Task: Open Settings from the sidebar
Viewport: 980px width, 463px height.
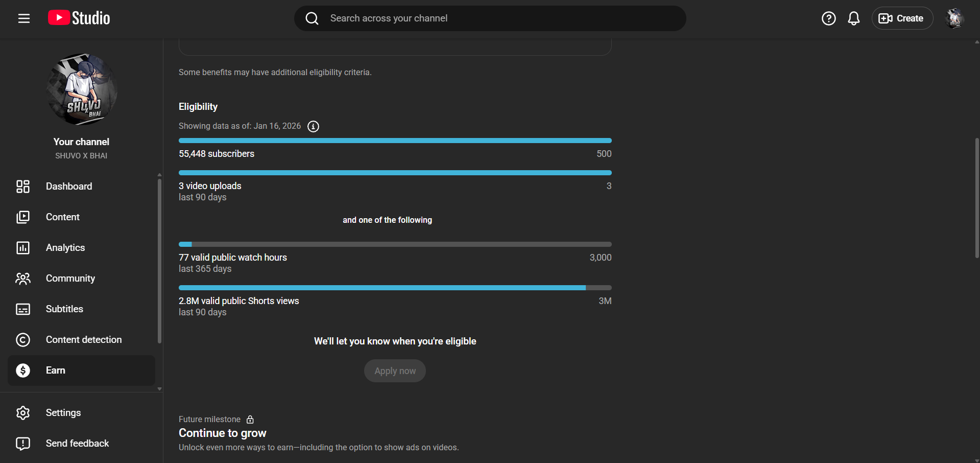Action: coord(63,413)
